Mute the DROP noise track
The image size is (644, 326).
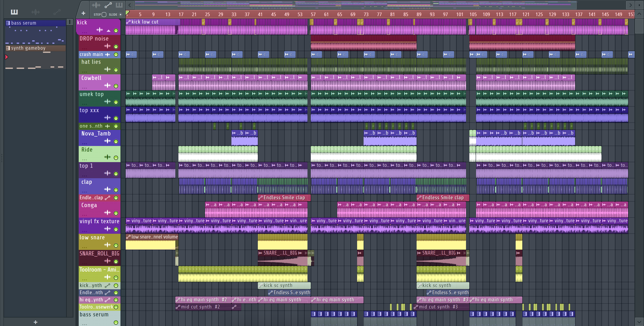click(x=116, y=47)
